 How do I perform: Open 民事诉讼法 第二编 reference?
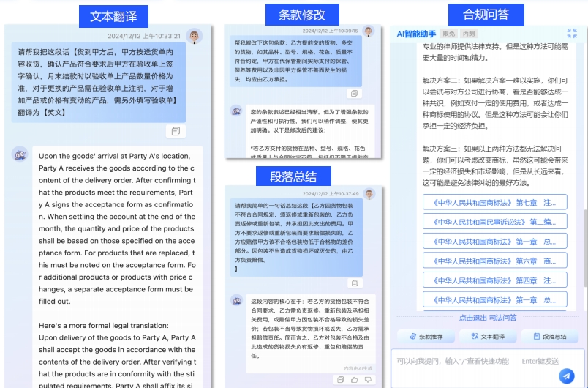pyautogui.click(x=494, y=222)
